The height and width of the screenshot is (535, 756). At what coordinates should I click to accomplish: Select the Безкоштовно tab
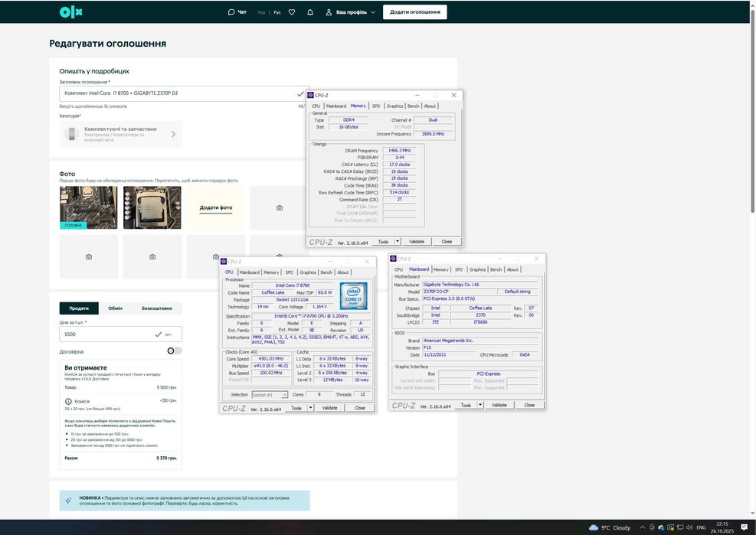pos(157,308)
